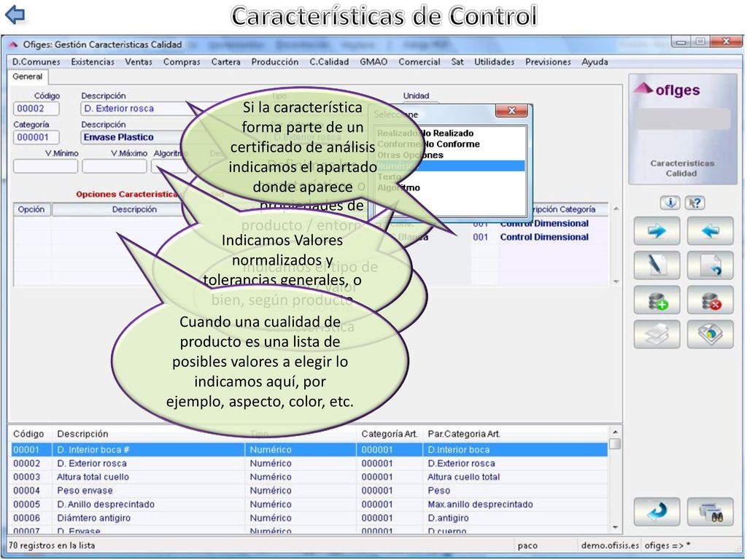The width and height of the screenshot is (747, 560).
Task: Open the Comercial menu
Action: click(x=419, y=62)
